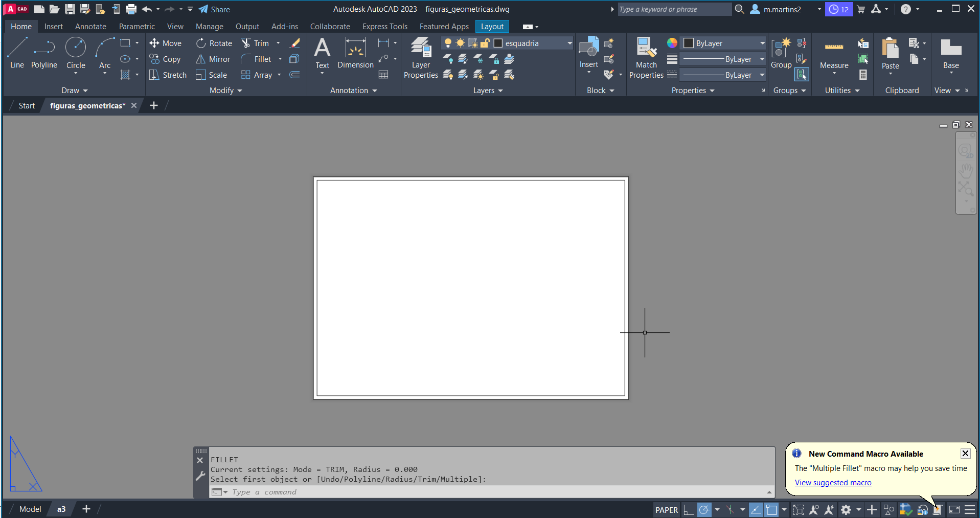This screenshot has width=980, height=518.
Task: Click the View suggested macro link
Action: click(x=833, y=483)
